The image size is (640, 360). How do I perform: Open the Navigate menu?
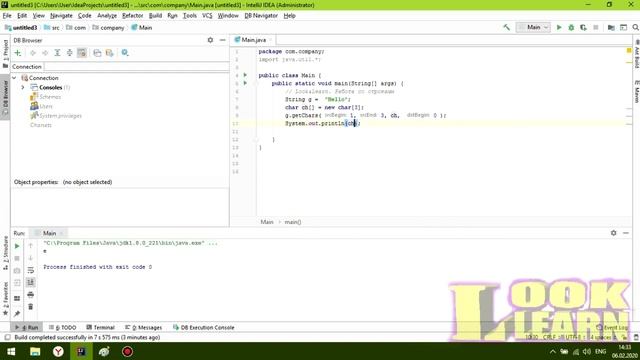pos(61,16)
